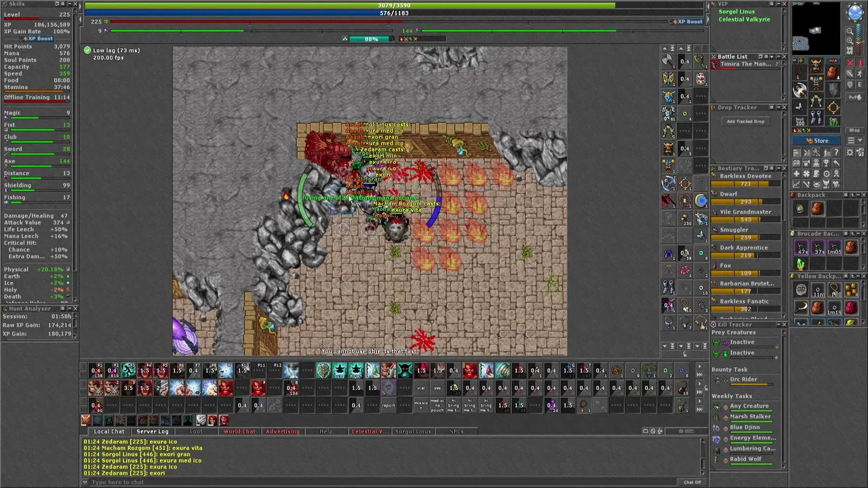This screenshot has height=488, width=868.
Task: Select Barkless Devotee bestiary entry
Action: pos(745,180)
